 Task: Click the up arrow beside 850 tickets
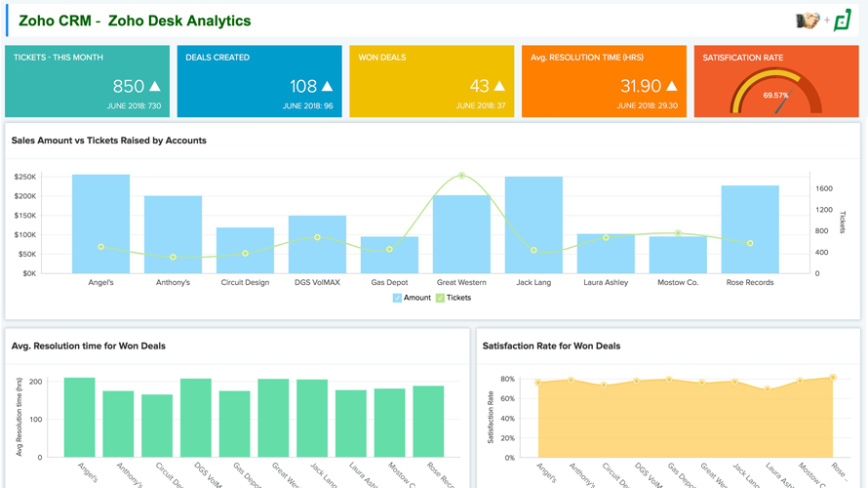(154, 87)
